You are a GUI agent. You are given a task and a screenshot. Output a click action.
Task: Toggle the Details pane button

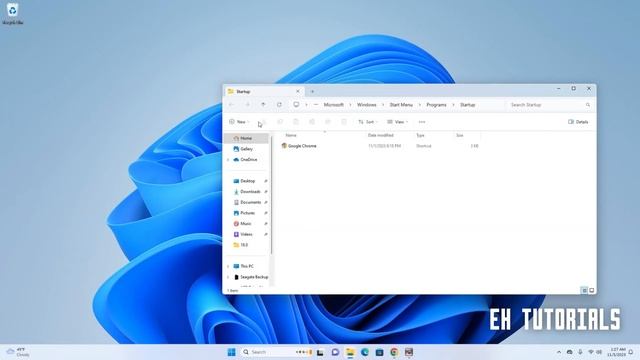pyautogui.click(x=578, y=122)
